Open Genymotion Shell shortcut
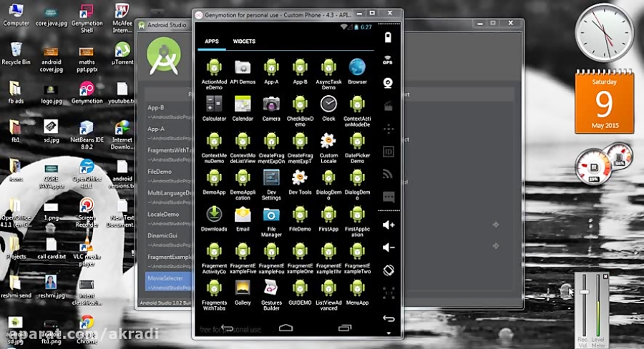This screenshot has width=644, height=349. coord(87,19)
